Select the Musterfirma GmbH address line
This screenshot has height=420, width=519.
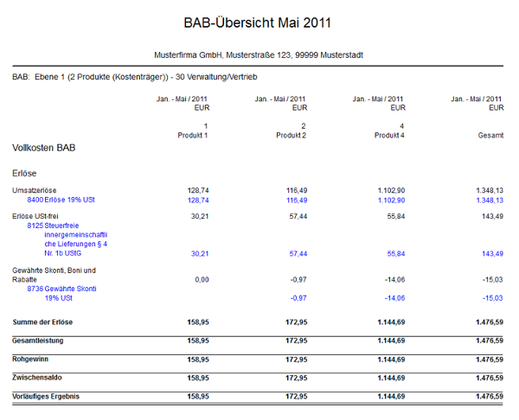259,55
